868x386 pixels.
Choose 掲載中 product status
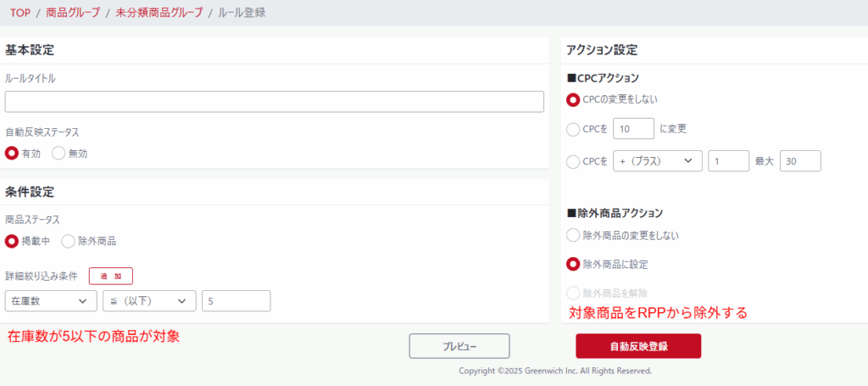click(12, 241)
